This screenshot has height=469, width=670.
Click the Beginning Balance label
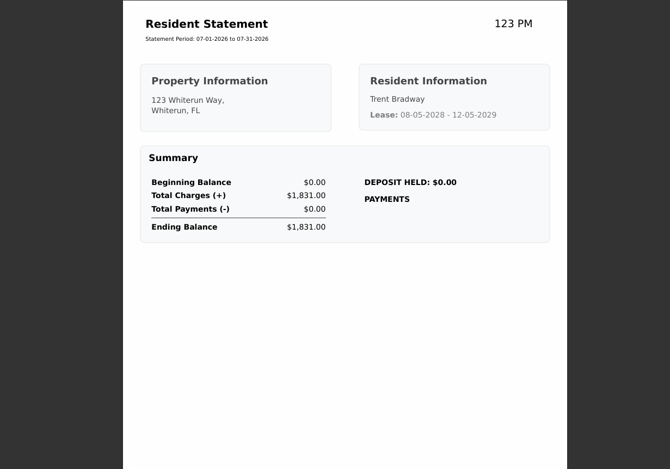pos(191,182)
